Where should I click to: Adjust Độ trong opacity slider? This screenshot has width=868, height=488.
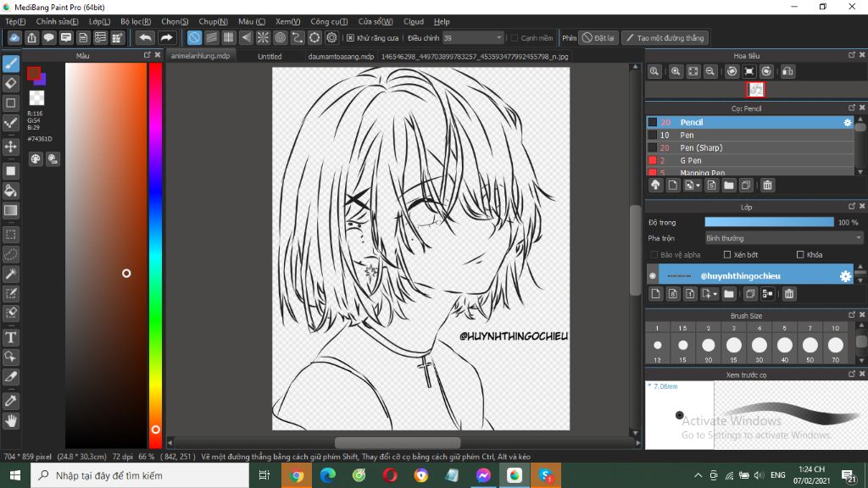point(769,222)
